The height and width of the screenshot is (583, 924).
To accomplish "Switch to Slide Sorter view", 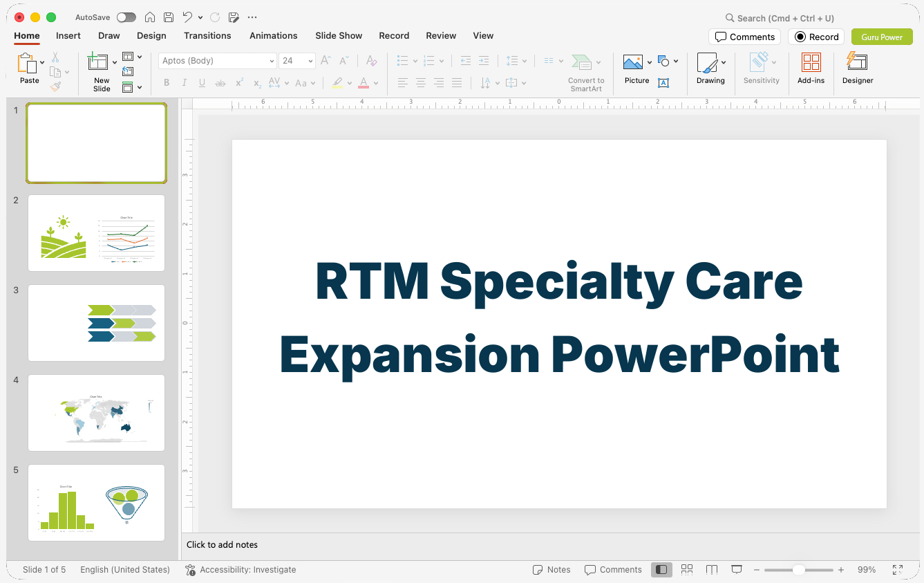I will click(x=687, y=570).
